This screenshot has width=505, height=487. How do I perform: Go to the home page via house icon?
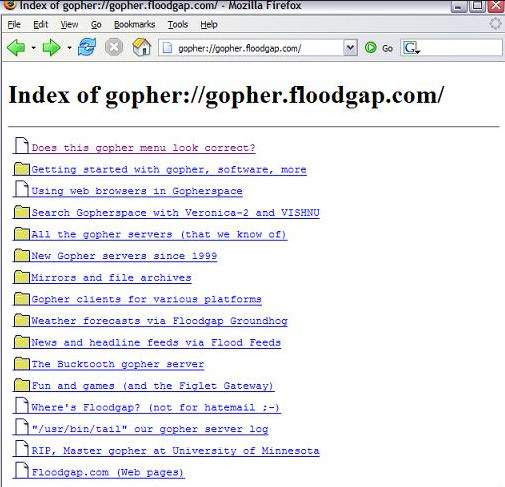point(142,47)
